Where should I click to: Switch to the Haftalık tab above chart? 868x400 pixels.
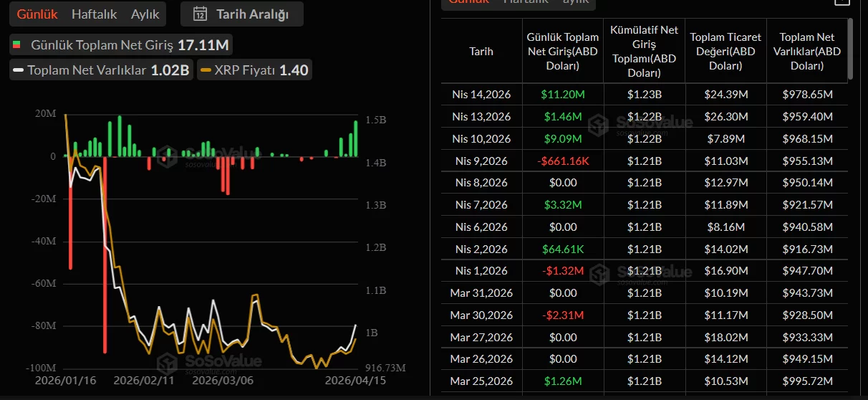pyautogui.click(x=95, y=14)
